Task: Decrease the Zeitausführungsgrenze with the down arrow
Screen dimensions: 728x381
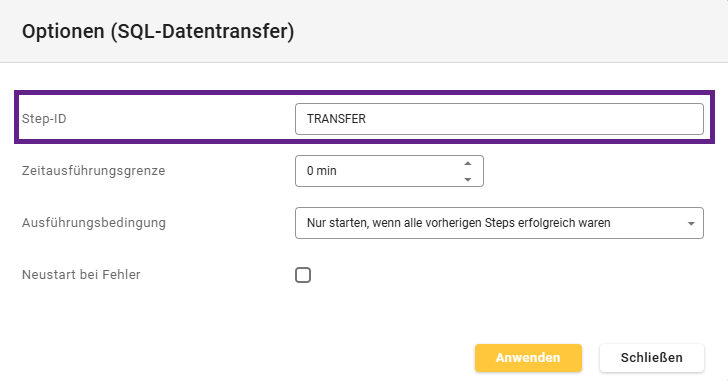Action: pyautogui.click(x=468, y=180)
